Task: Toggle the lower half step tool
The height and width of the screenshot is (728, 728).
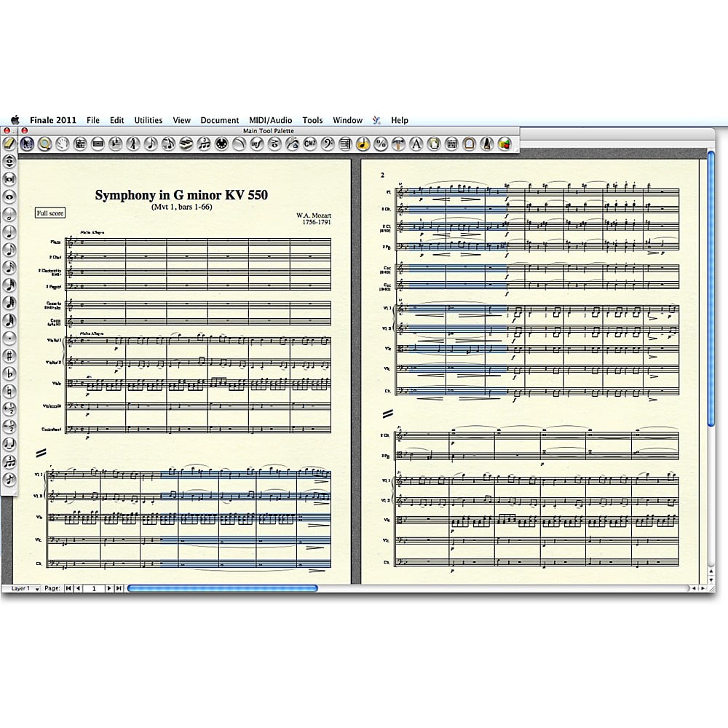Action: [x=9, y=426]
